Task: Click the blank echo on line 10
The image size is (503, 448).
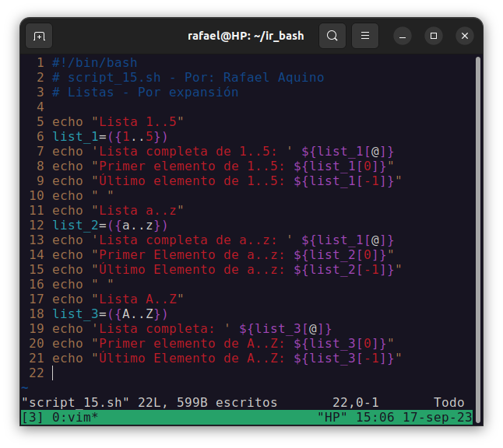Action: (83, 195)
